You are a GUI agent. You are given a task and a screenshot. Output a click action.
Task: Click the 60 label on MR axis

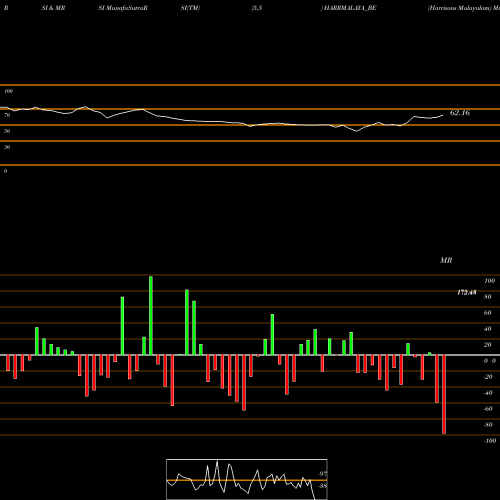coord(488,313)
